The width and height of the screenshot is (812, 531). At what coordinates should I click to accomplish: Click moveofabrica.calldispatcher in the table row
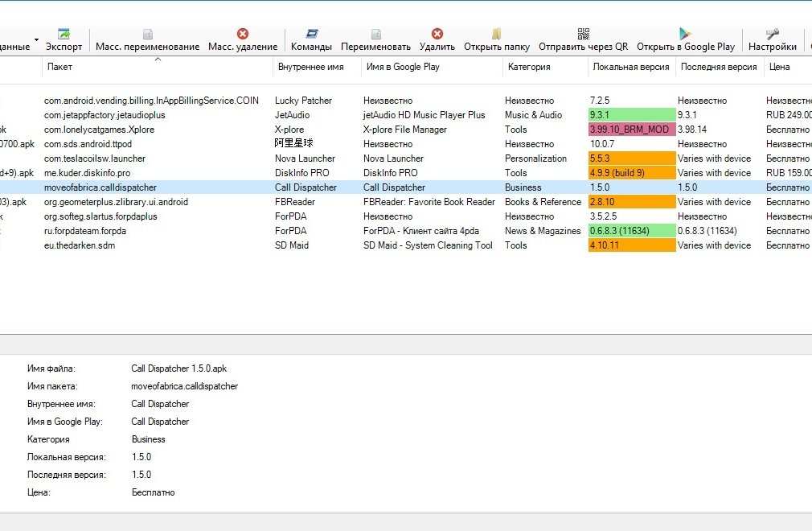pos(100,187)
